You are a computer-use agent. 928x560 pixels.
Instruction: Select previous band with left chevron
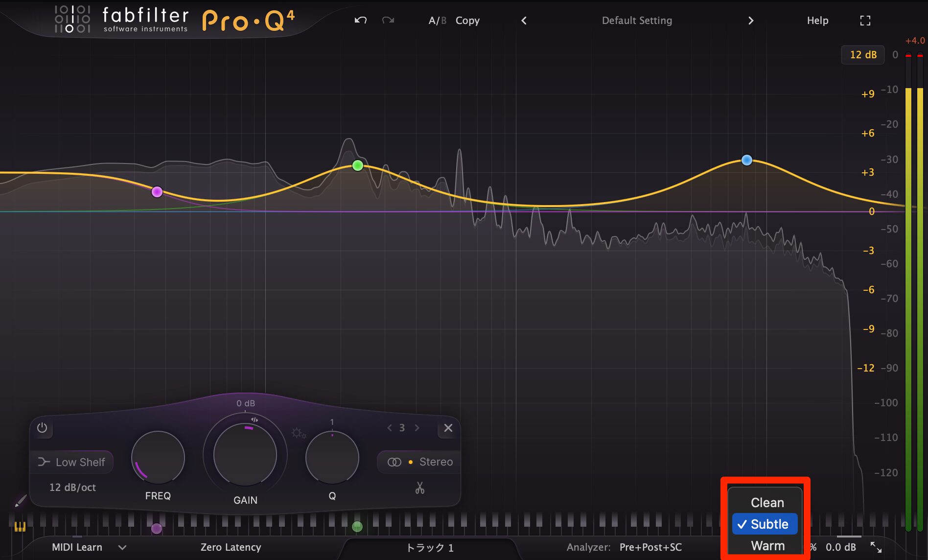point(390,428)
